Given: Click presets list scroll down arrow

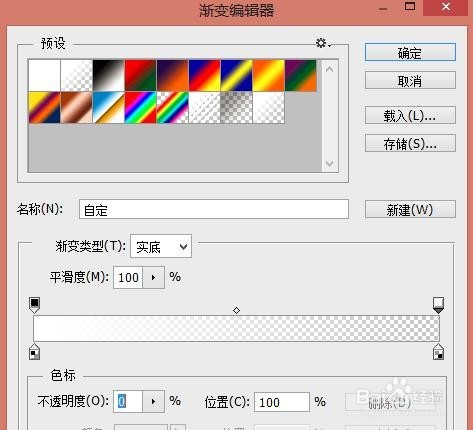Looking at the screenshot, I should point(330,163).
